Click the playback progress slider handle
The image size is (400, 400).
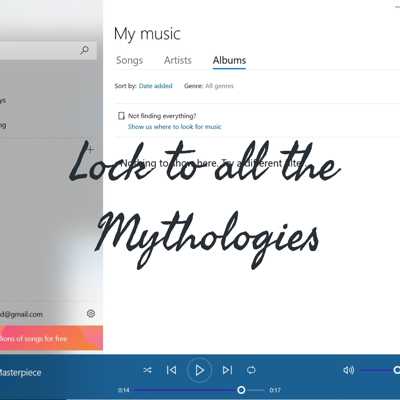[x=241, y=390]
